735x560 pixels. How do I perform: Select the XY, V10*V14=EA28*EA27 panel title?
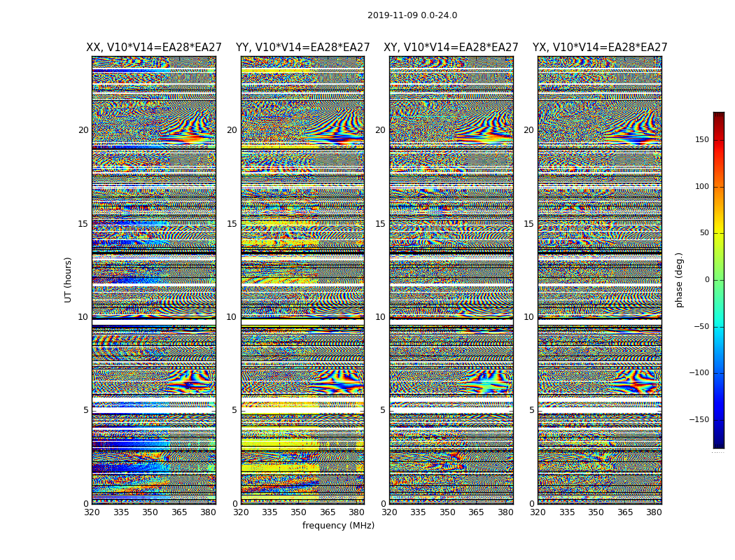(x=451, y=48)
